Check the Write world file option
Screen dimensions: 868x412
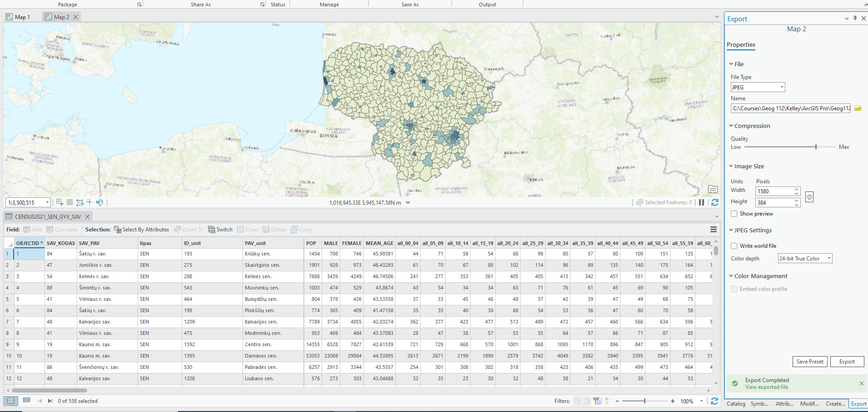coord(734,246)
